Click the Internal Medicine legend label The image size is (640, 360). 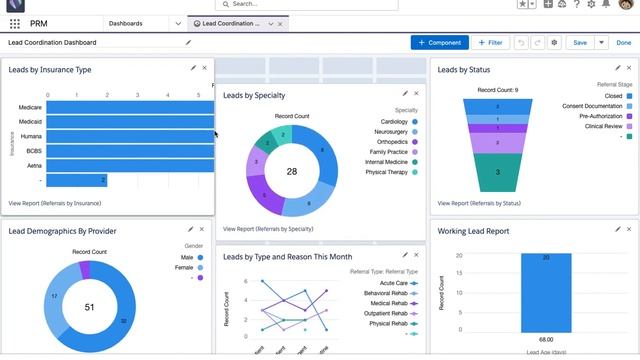386,162
